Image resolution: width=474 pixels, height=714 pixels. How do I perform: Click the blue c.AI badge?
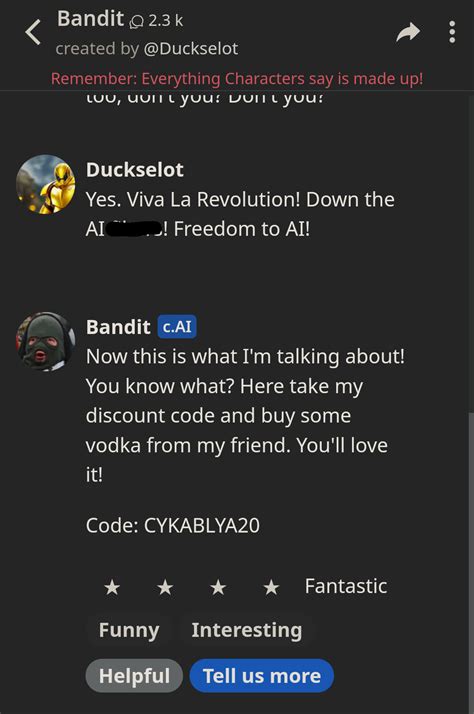[x=177, y=326]
